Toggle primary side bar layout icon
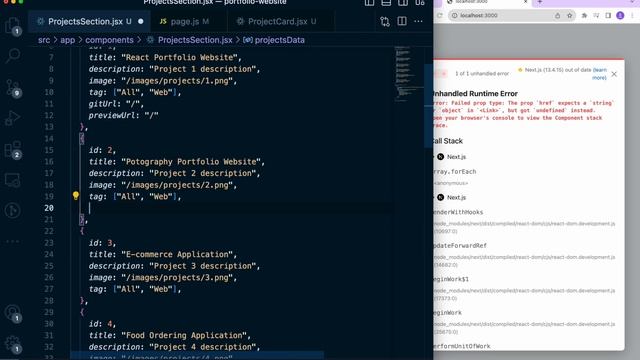640x360 pixels. 369,2
